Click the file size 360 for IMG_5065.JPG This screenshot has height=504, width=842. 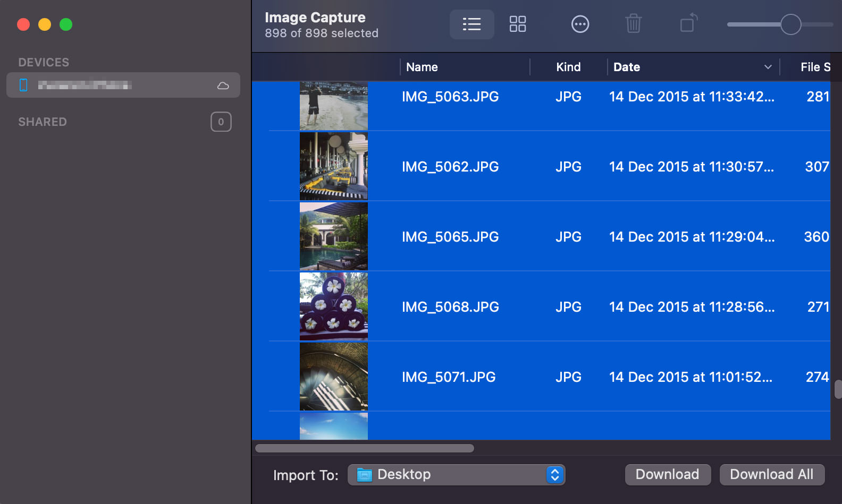816,237
